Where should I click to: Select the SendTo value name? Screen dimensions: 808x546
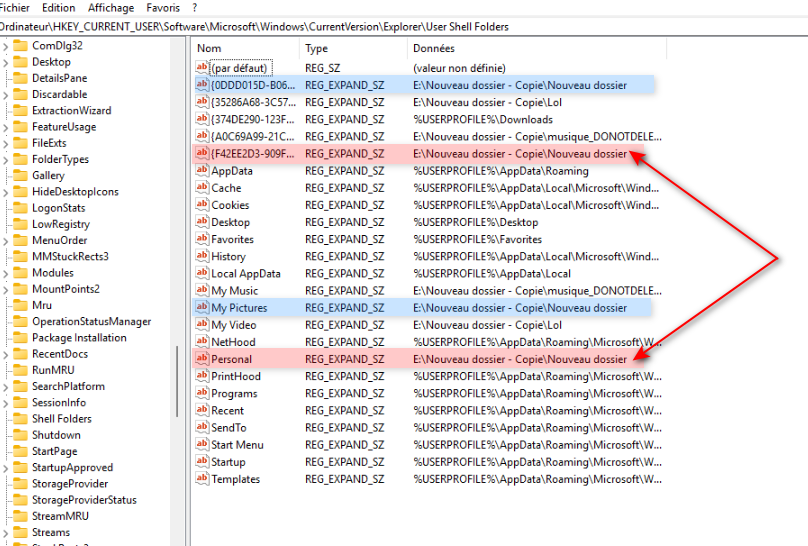(229, 428)
